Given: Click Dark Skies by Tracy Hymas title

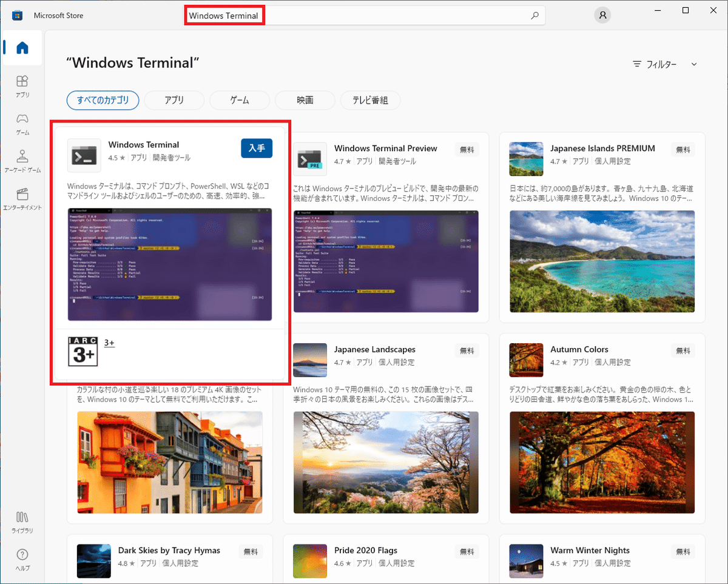Looking at the screenshot, I should [169, 550].
